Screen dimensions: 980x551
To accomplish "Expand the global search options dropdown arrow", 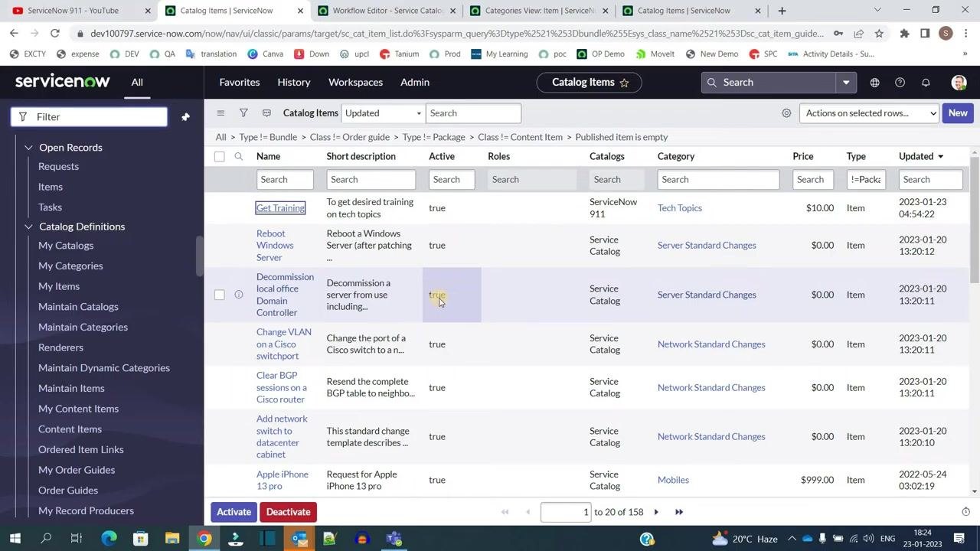I will (x=846, y=83).
